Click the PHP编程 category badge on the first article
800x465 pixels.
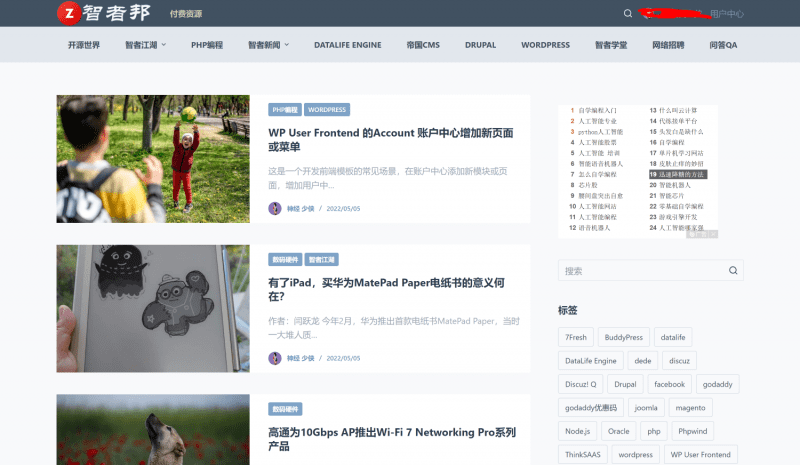(x=284, y=109)
